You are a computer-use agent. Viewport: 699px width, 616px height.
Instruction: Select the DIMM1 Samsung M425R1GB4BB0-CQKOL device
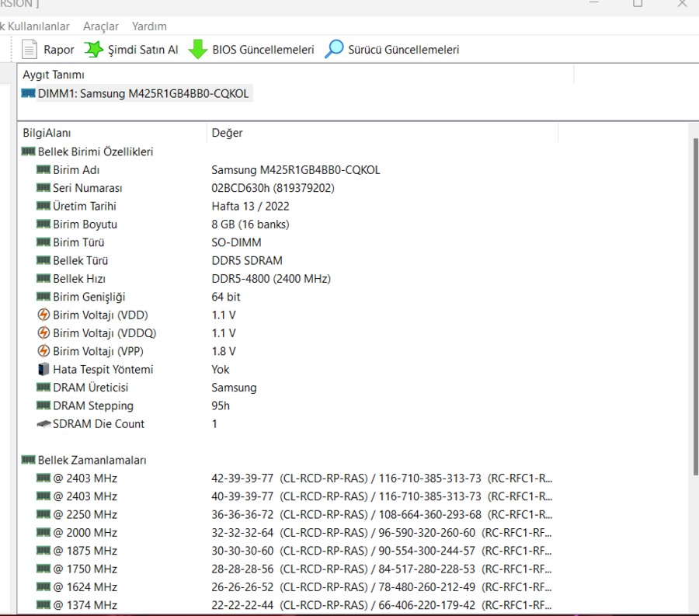tap(144, 93)
